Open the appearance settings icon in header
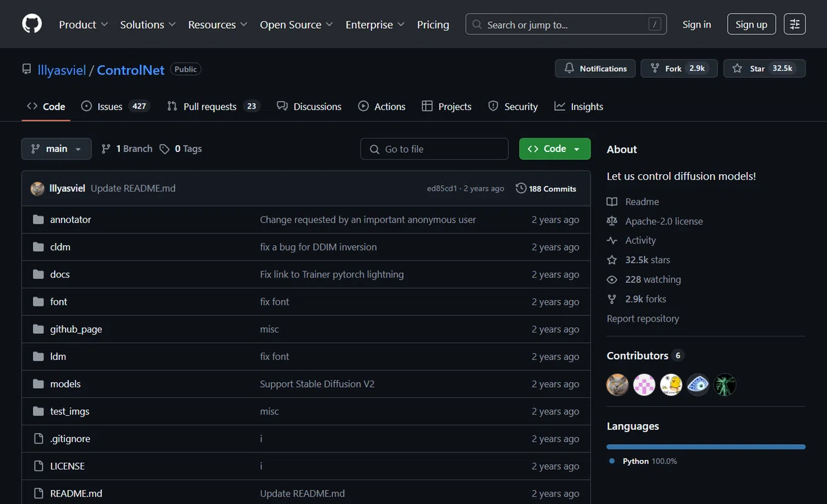 [x=795, y=24]
